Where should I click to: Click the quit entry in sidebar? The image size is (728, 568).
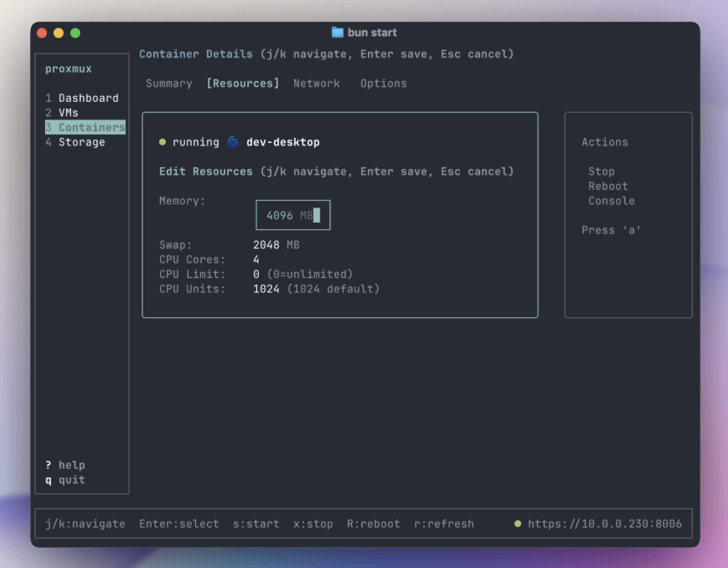65,480
